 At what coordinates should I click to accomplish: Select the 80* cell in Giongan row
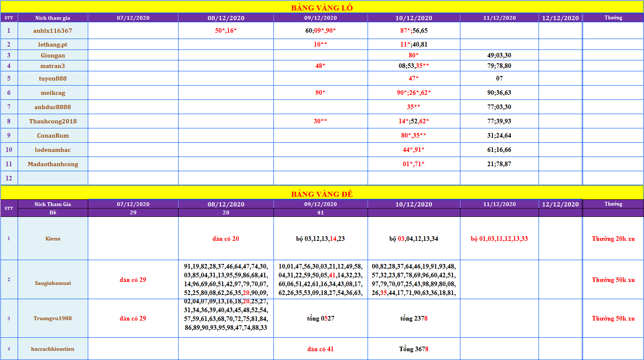click(x=414, y=55)
